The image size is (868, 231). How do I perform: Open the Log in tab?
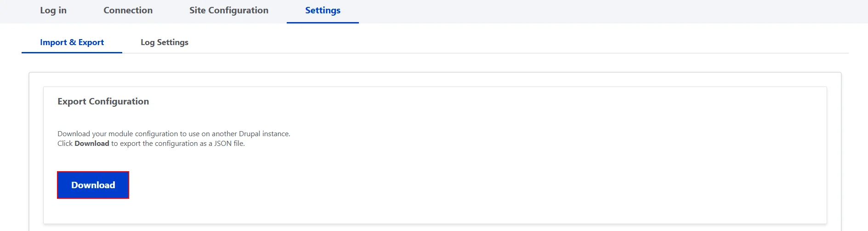coord(53,11)
